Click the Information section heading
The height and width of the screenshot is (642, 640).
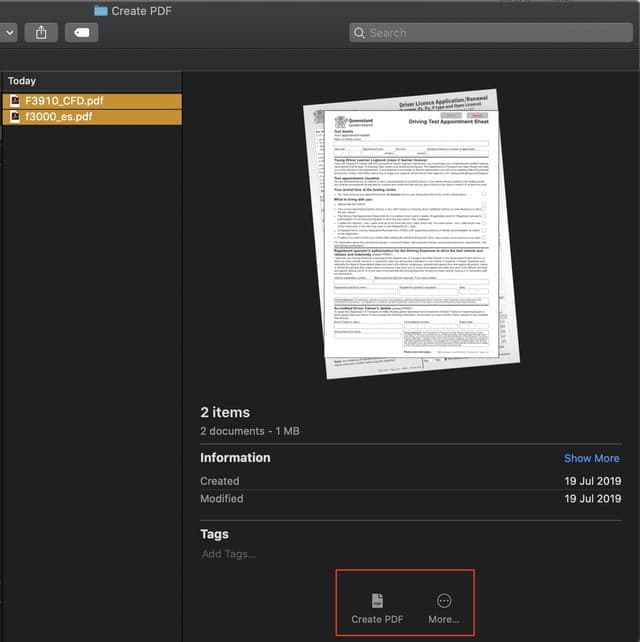click(x=235, y=457)
